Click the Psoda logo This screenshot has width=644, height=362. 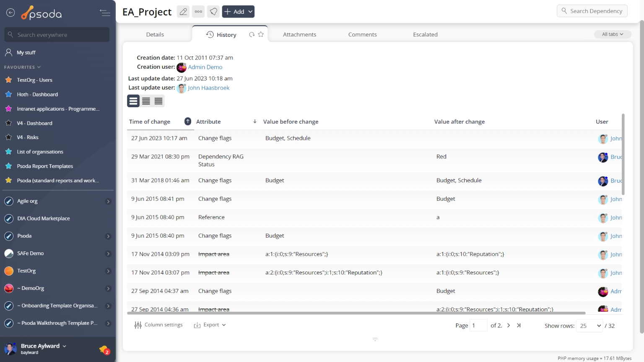pyautogui.click(x=42, y=13)
